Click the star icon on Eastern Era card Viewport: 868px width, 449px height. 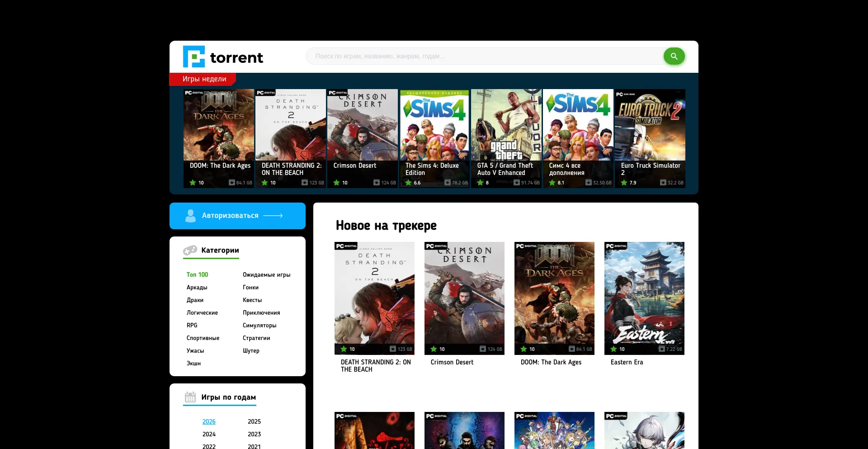coord(613,349)
